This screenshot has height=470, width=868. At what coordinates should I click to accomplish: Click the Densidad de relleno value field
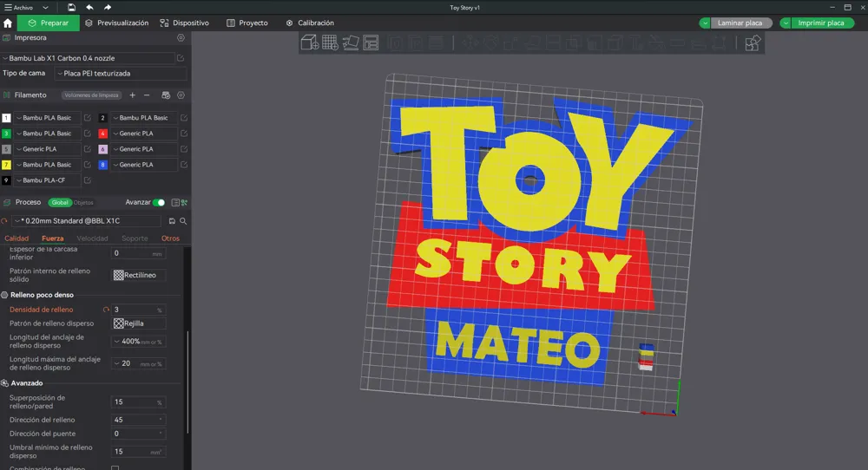138,310
